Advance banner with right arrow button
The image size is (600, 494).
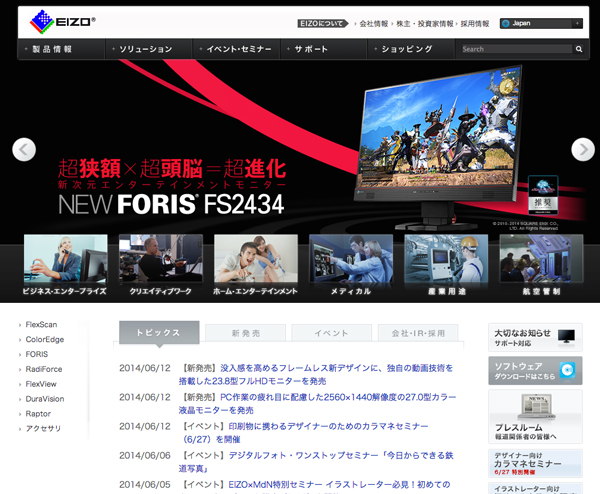pyautogui.click(x=582, y=149)
